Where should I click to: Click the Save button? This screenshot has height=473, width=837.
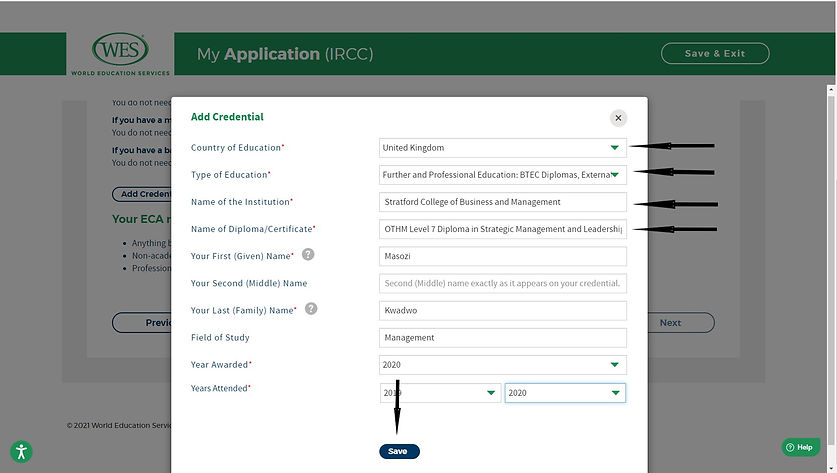398,451
